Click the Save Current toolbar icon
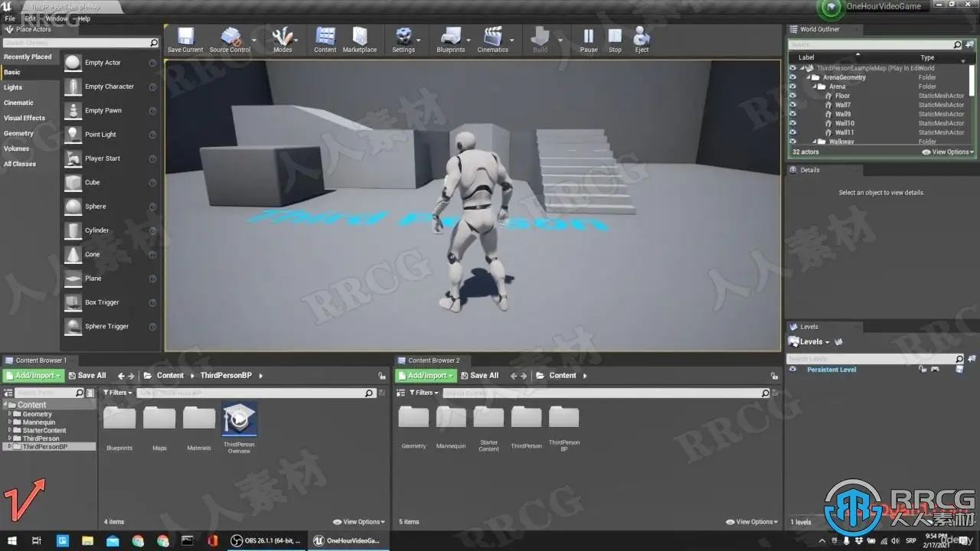This screenshot has width=980, height=551. click(185, 40)
